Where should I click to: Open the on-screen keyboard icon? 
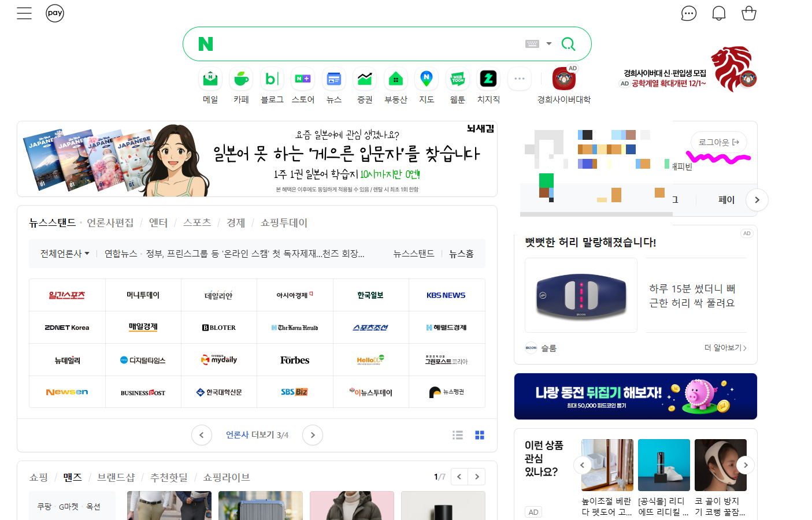coord(532,44)
